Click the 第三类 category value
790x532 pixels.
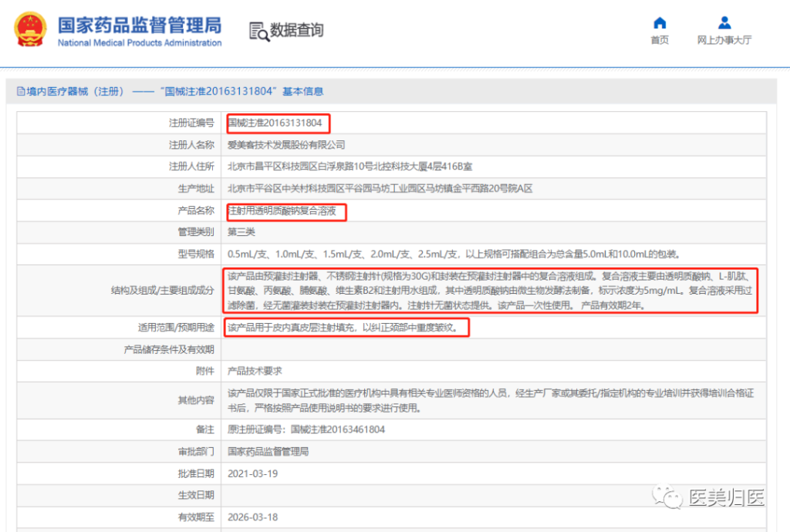point(241,232)
